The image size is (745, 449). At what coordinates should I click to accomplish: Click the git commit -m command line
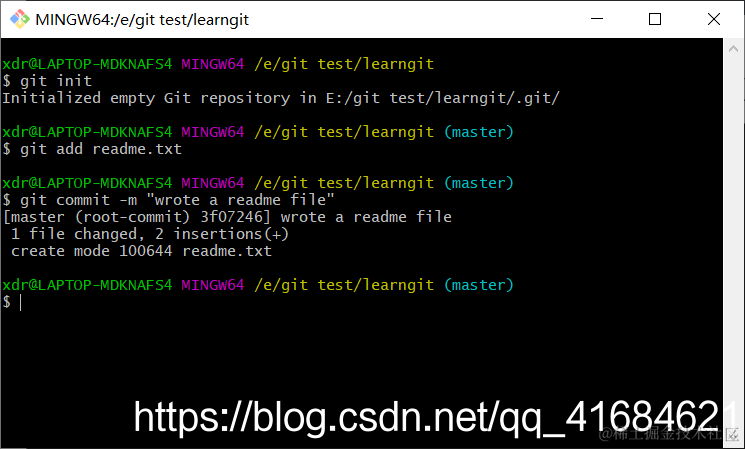tap(168, 200)
